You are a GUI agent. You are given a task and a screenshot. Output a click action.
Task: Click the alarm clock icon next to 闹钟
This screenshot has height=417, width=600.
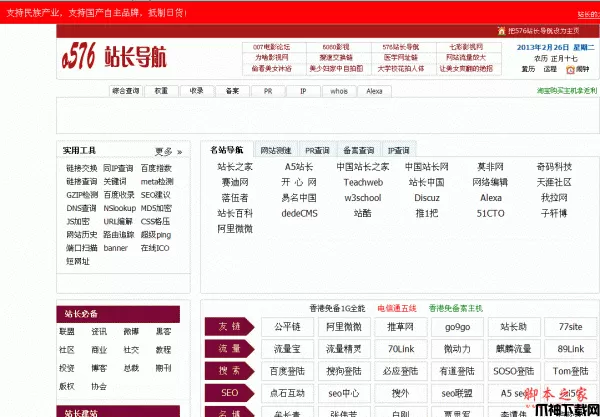(x=570, y=70)
